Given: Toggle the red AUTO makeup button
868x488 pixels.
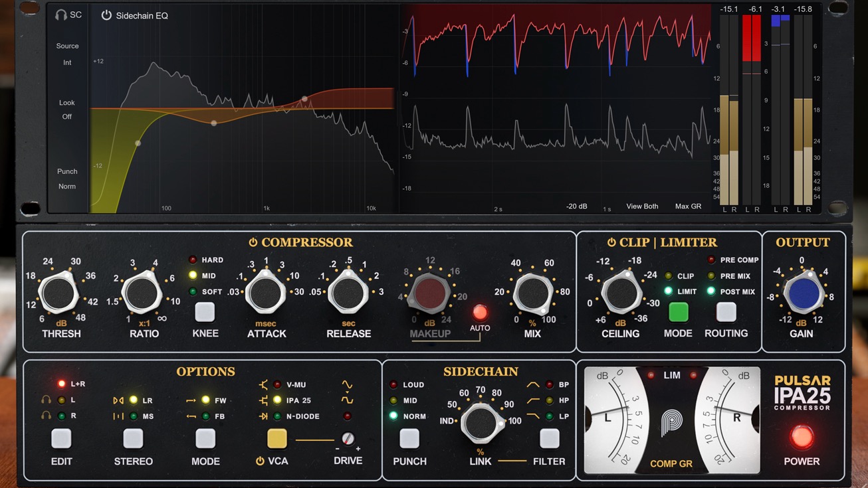Looking at the screenshot, I should click(x=480, y=312).
